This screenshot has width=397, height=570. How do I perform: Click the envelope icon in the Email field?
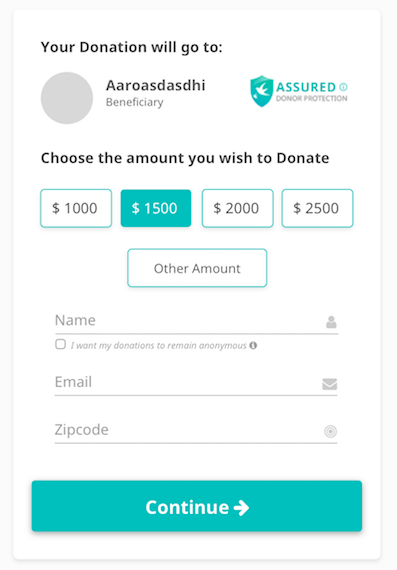[329, 384]
